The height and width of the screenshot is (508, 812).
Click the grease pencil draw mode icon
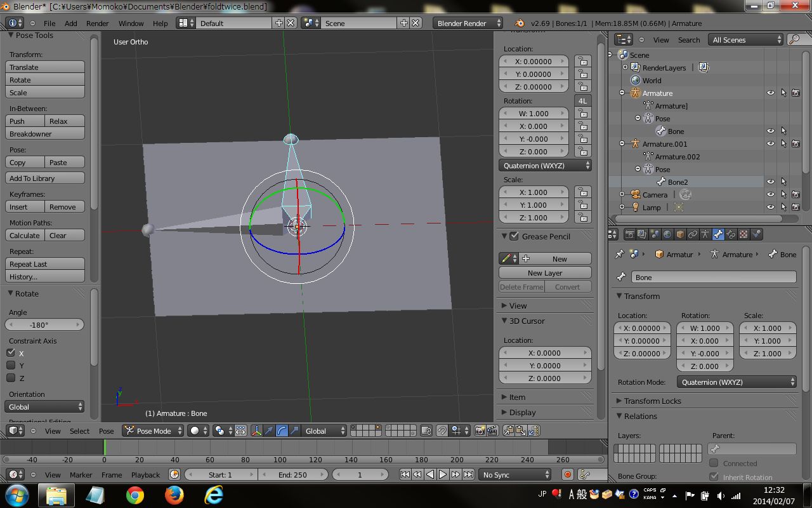point(509,258)
